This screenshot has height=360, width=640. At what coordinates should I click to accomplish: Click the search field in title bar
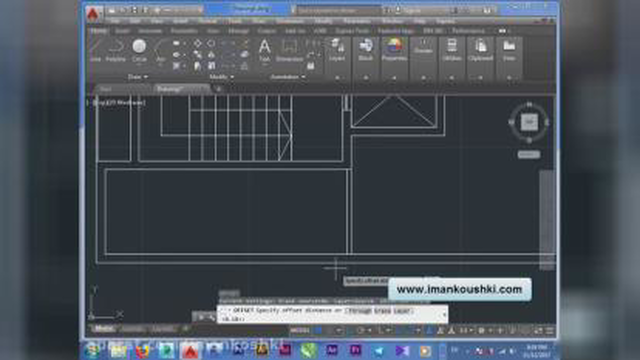click(x=337, y=11)
